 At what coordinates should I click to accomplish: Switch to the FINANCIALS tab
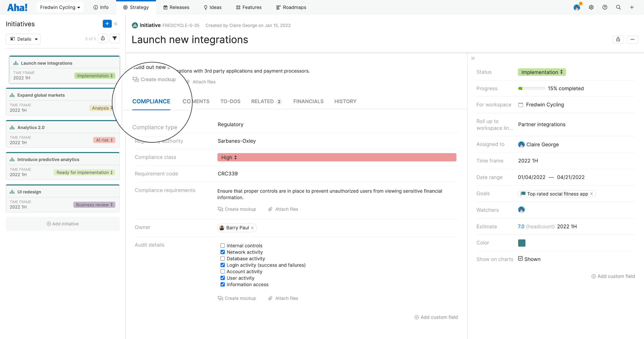[x=308, y=101]
